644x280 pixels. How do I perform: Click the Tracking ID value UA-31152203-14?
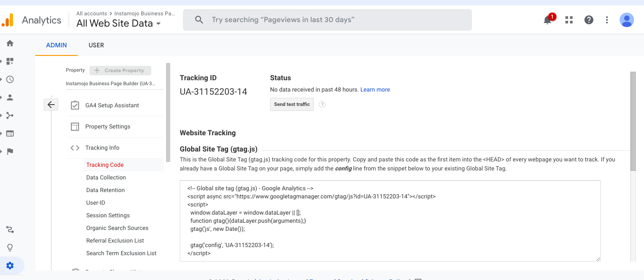point(213,92)
